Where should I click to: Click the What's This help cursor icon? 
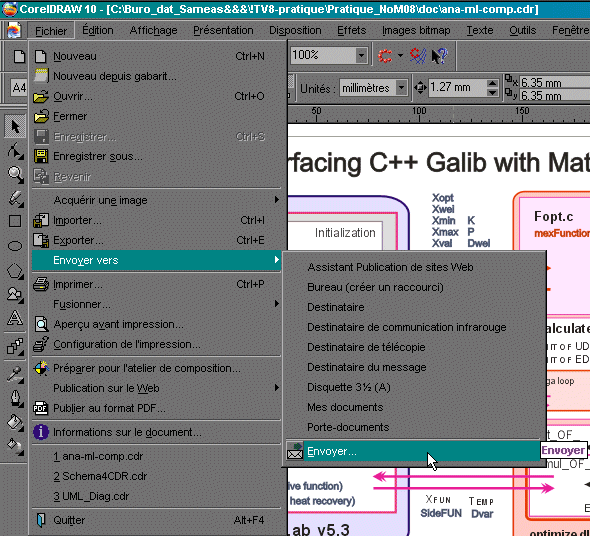(439, 56)
